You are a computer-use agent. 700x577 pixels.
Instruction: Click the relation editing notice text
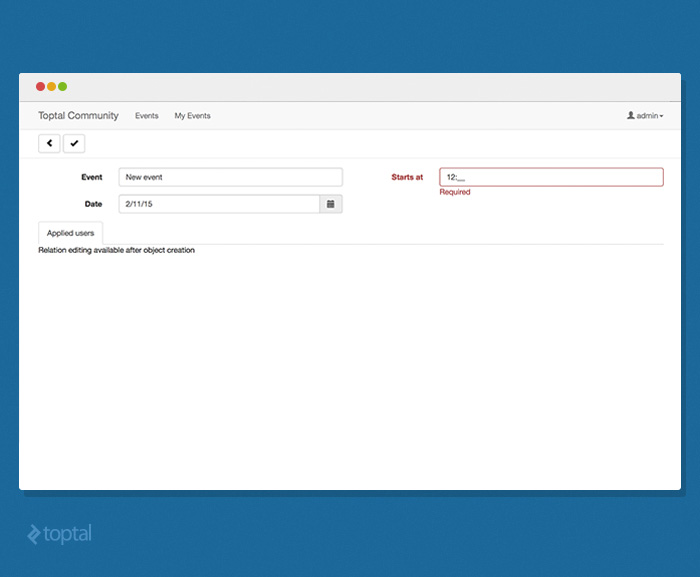(116, 250)
